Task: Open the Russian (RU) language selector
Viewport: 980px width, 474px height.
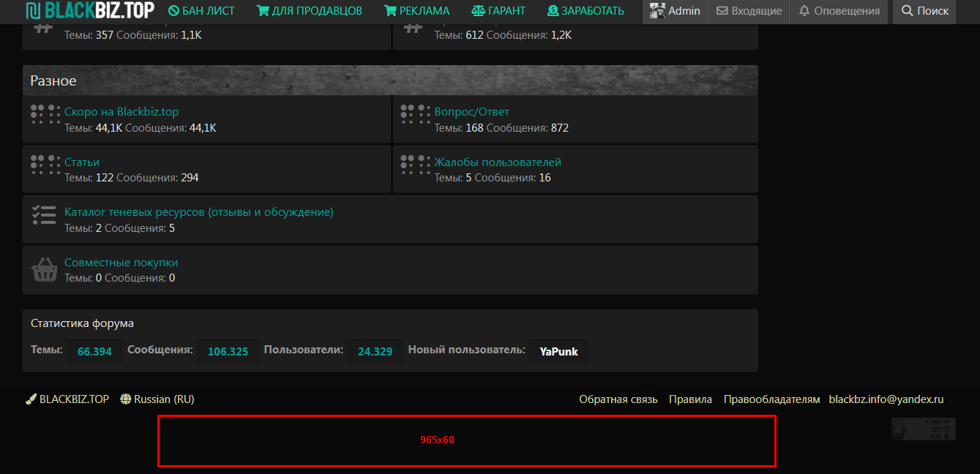Action: click(x=157, y=399)
